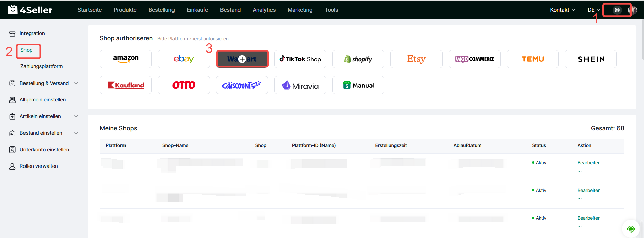Go to Analytics in top navigation
Image resolution: width=644 pixels, height=238 pixels.
(264, 10)
